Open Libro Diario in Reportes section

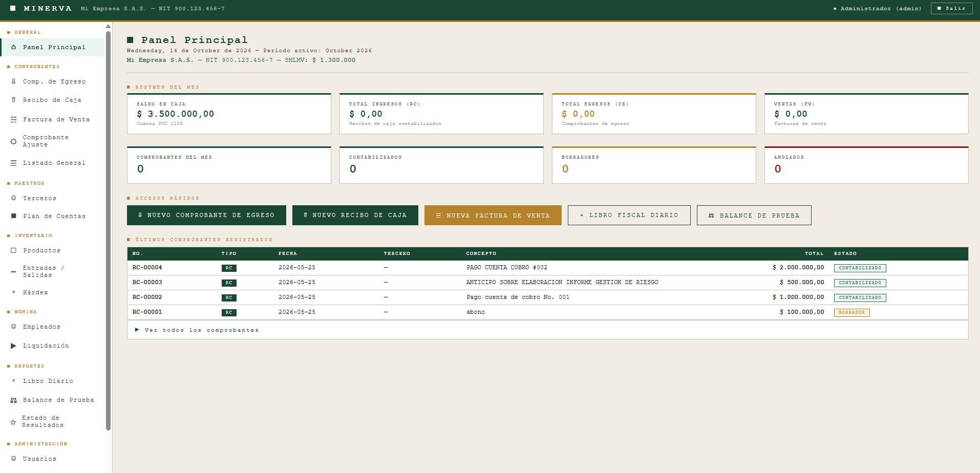click(x=53, y=381)
